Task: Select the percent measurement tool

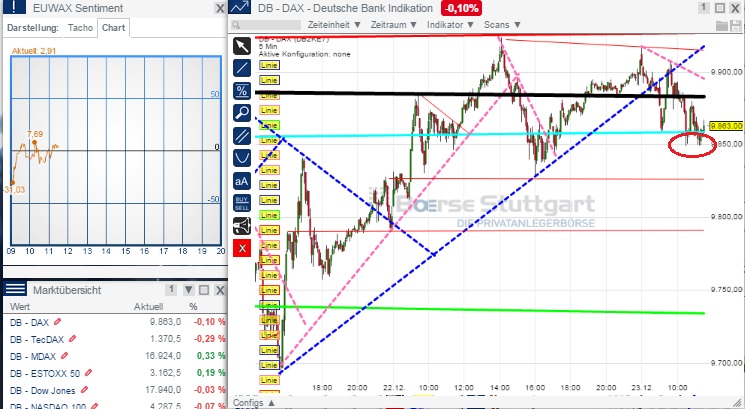Action: (x=242, y=90)
